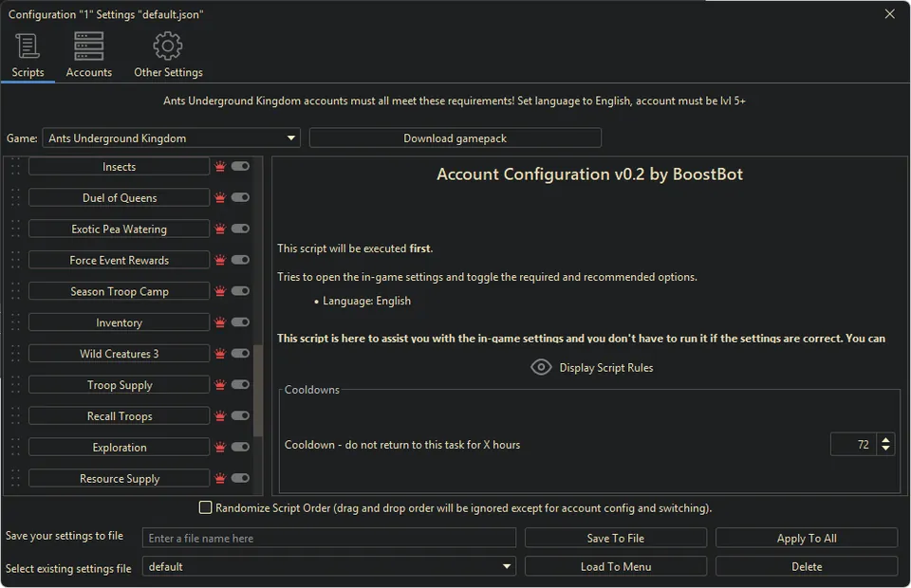Grab the drag handle of Wild Creatures 3

click(x=16, y=354)
